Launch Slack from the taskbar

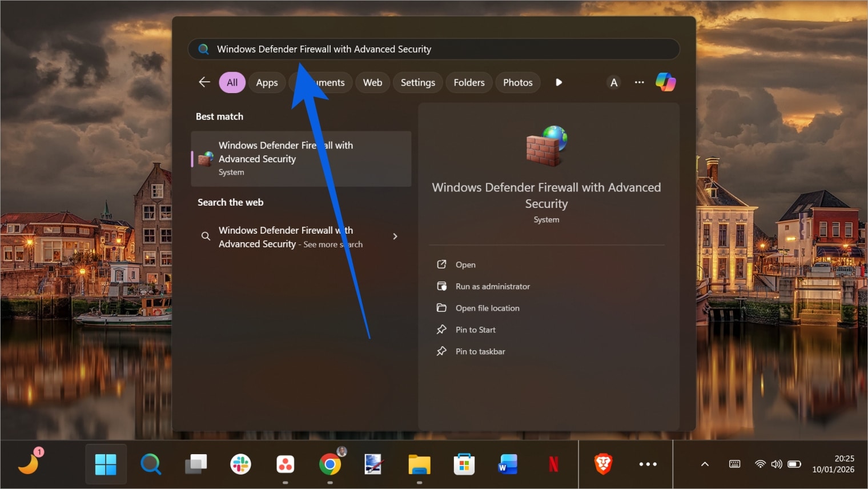[x=240, y=464]
